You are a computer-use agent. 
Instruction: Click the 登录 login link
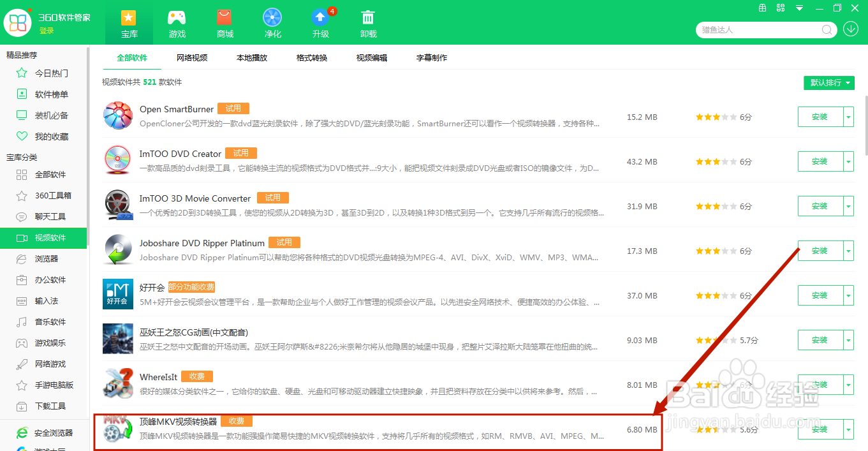[x=47, y=31]
